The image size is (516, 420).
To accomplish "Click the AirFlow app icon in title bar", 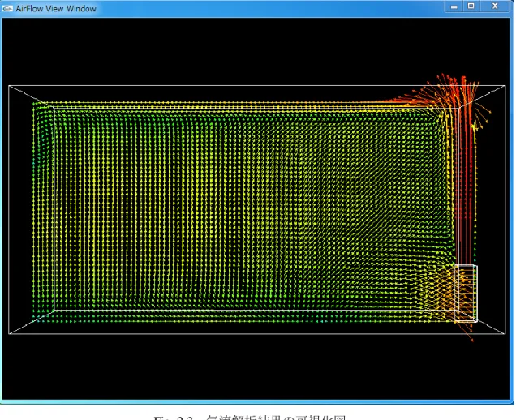I will click(x=7, y=9).
